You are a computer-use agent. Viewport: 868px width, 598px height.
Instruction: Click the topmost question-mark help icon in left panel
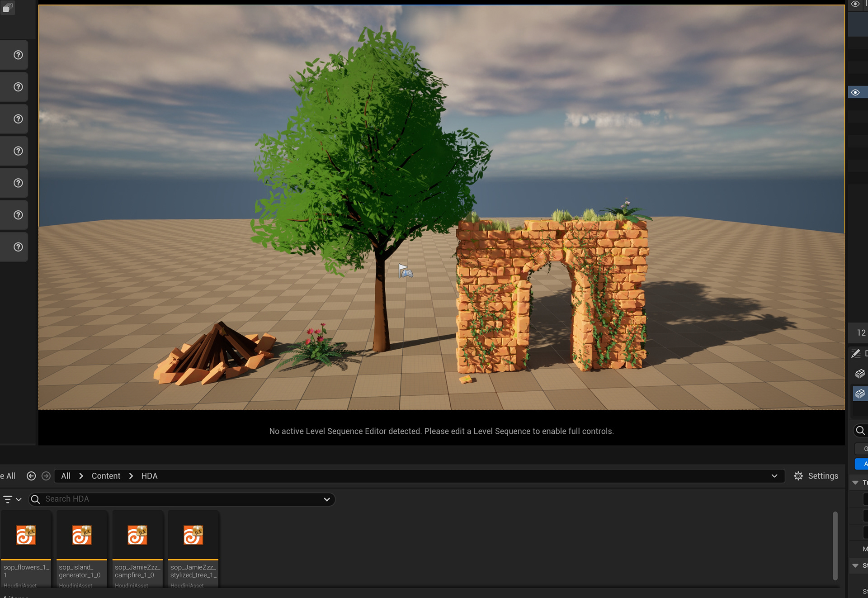[x=18, y=55]
